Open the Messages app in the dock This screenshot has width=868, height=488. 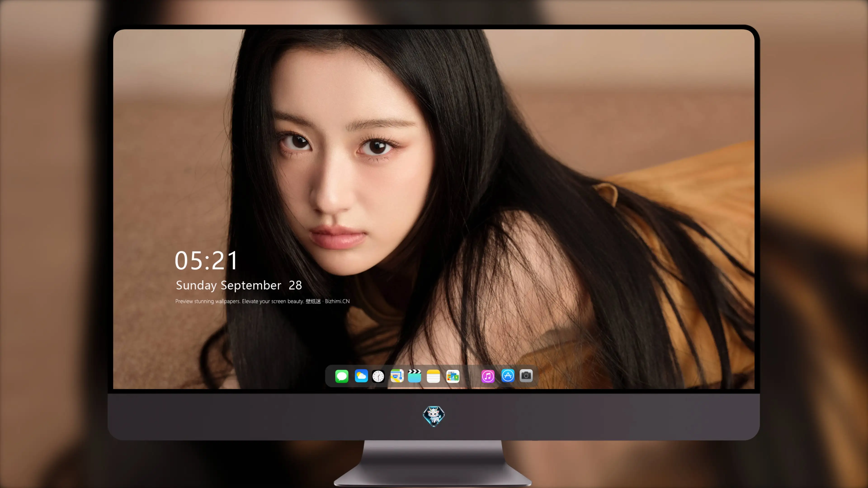click(x=342, y=376)
